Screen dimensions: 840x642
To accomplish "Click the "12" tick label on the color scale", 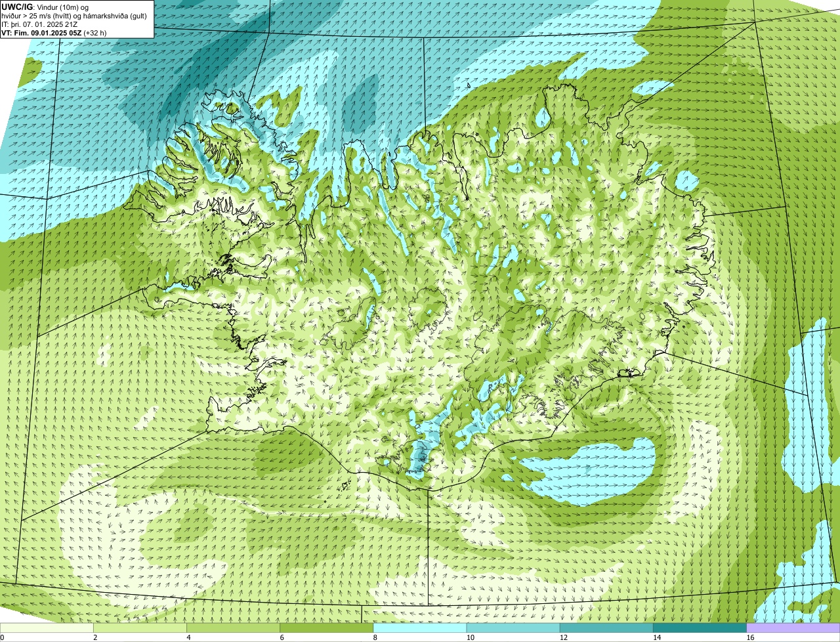I will pos(564,637).
